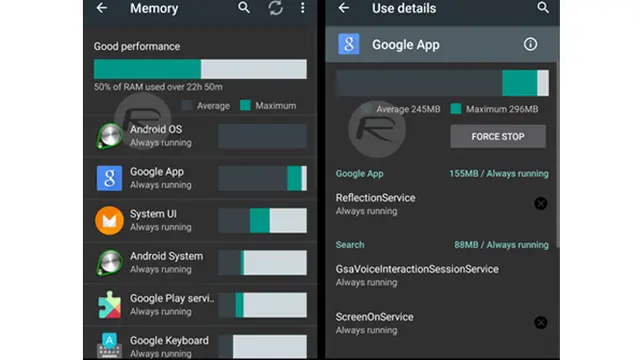Grab the Use details vertical scrollbar

point(558,155)
